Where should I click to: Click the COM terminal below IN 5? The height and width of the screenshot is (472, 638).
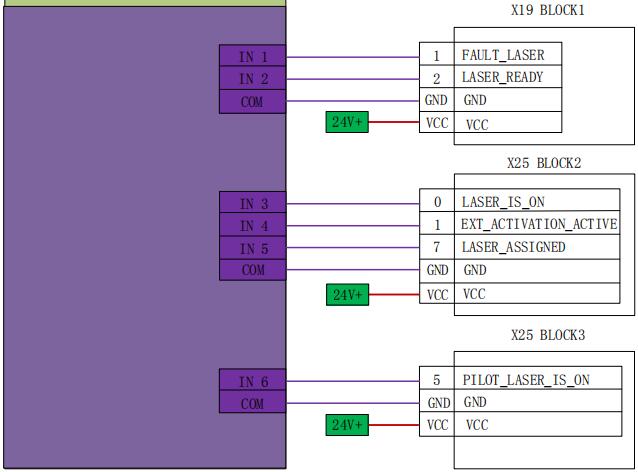(253, 270)
